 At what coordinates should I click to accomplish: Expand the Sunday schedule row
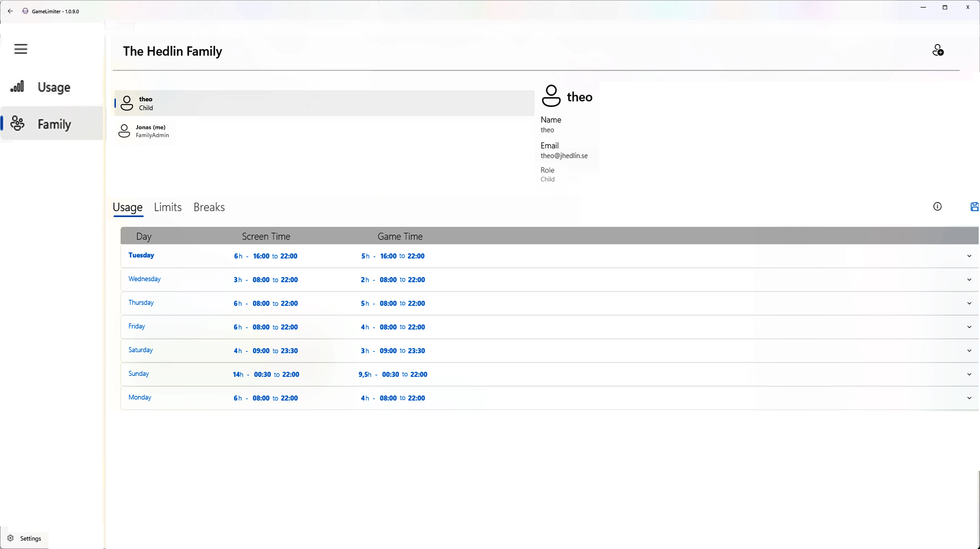(x=969, y=374)
